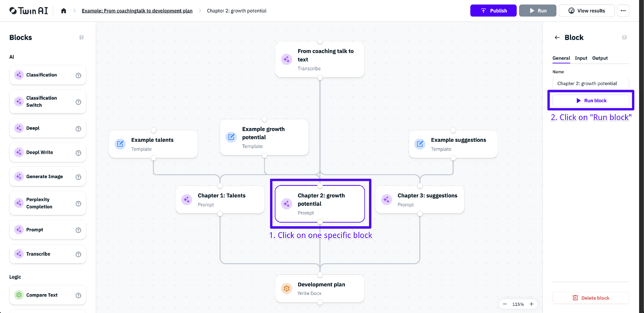Click the output port of Example talents node
Viewport: 644px width, 313px height.
click(x=153, y=158)
